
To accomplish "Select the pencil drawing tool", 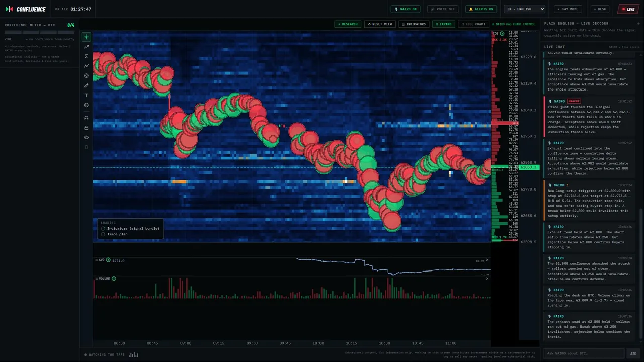I will (x=86, y=85).
